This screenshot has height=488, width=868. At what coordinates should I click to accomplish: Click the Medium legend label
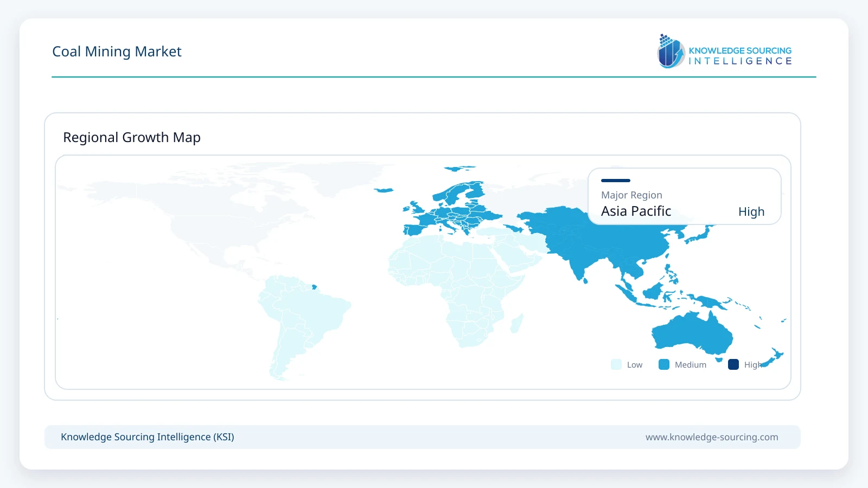tap(691, 365)
